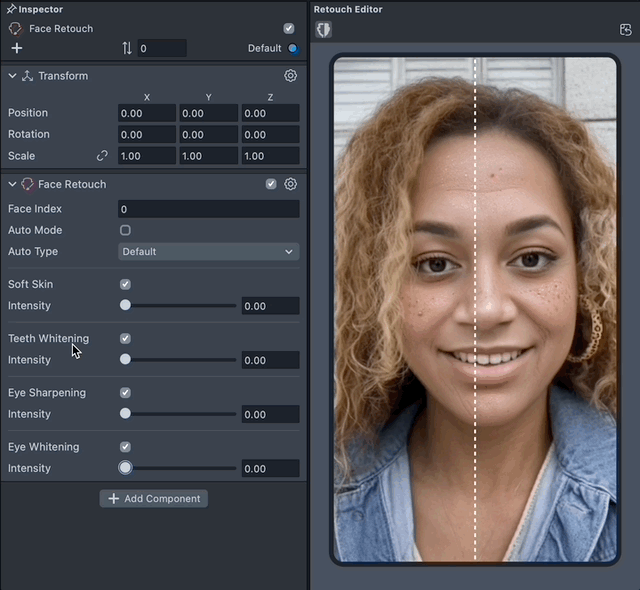Click the plus icon below the object name
This screenshot has width=640, height=590.
click(x=16, y=48)
